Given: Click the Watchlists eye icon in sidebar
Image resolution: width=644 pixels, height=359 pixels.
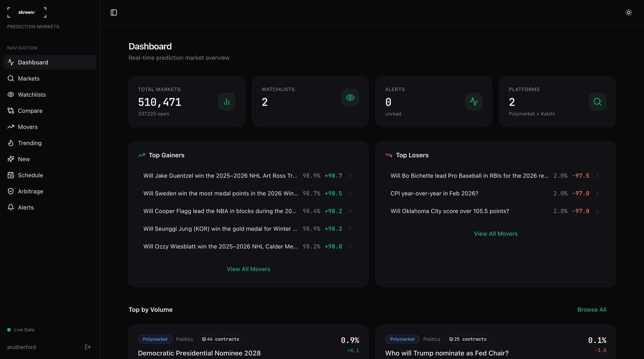Looking at the screenshot, I should (11, 95).
